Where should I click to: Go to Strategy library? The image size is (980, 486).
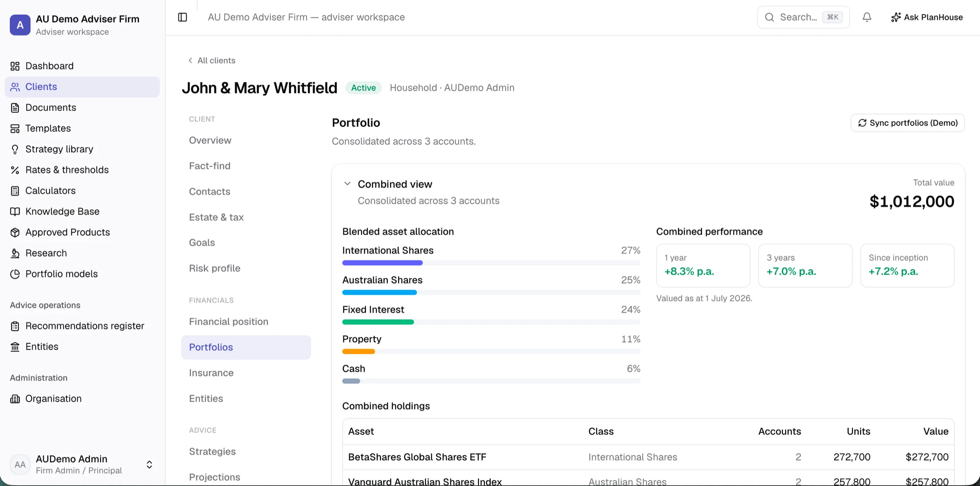[x=82, y=149]
